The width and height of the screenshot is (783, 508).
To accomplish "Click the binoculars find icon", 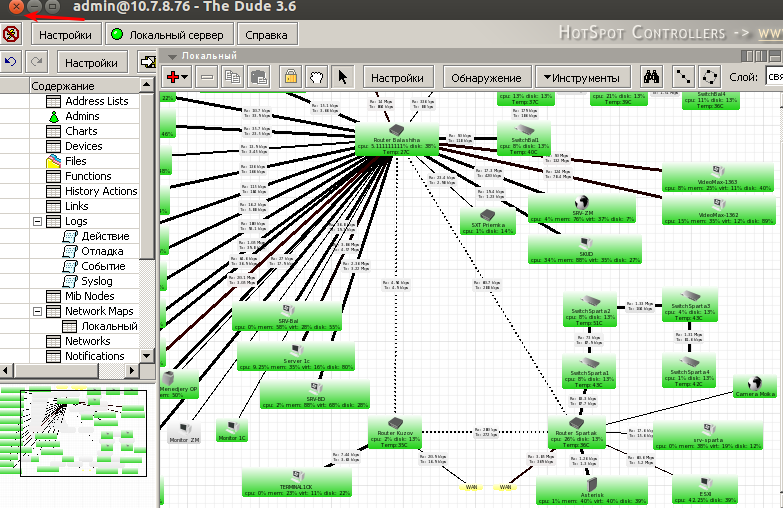I will pyautogui.click(x=651, y=77).
